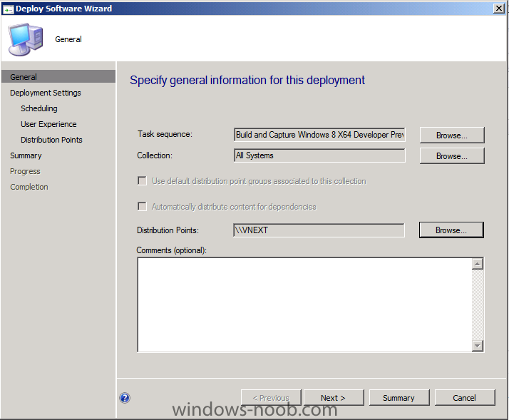Cancel the deployment wizard
Viewport: 509px width, 420px height.
[x=465, y=398]
